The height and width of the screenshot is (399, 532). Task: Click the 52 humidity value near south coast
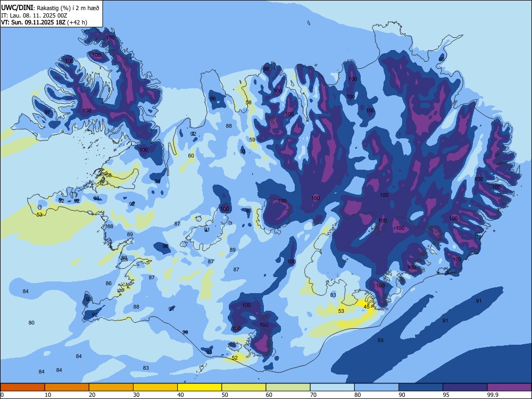pyautogui.click(x=235, y=358)
